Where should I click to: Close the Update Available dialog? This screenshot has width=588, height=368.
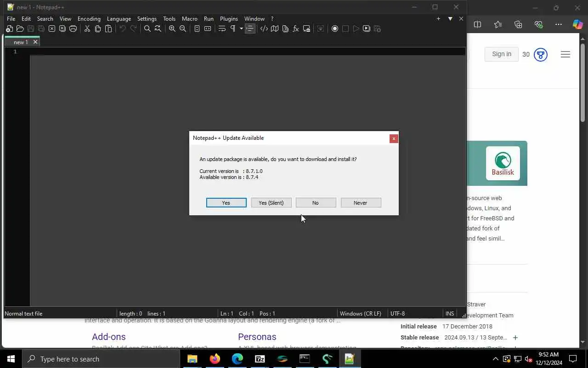click(394, 138)
